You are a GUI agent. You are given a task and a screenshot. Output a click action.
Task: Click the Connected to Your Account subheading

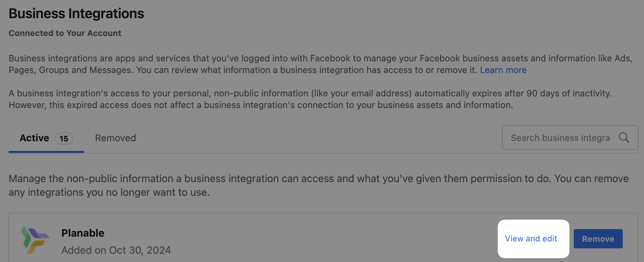point(65,33)
